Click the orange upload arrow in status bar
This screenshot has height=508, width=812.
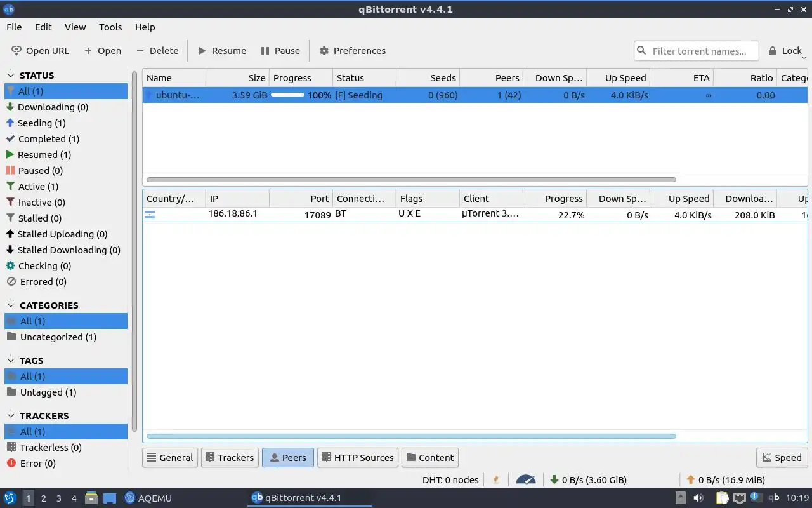pos(690,480)
